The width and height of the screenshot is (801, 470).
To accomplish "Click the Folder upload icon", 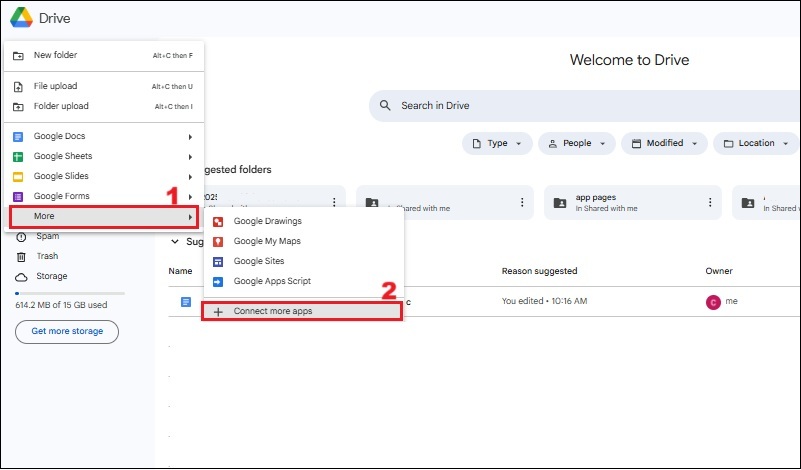I will 18,107.
